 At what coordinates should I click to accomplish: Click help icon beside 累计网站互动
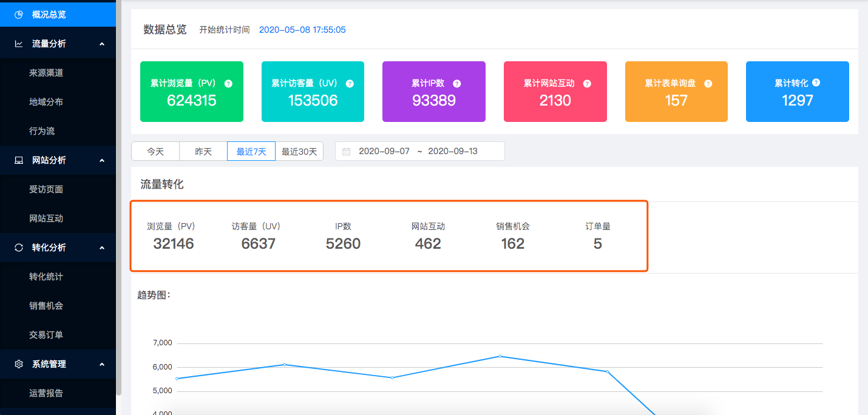[x=587, y=84]
